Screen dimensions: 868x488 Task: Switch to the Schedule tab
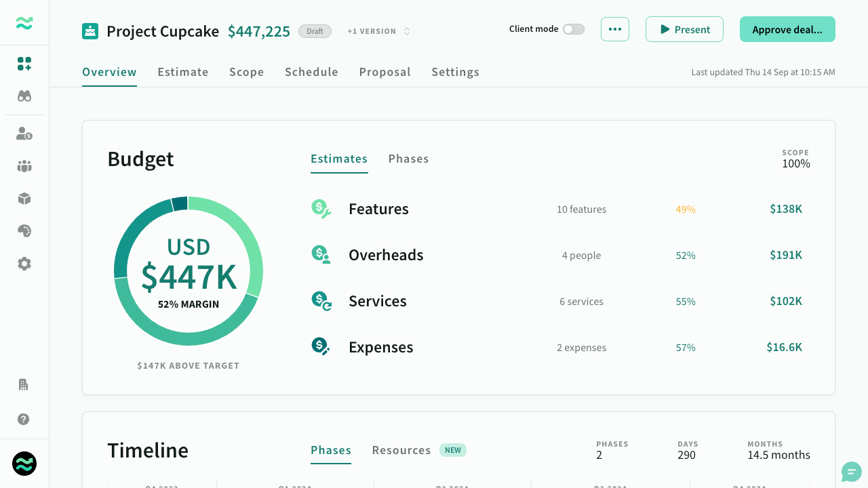click(x=311, y=72)
